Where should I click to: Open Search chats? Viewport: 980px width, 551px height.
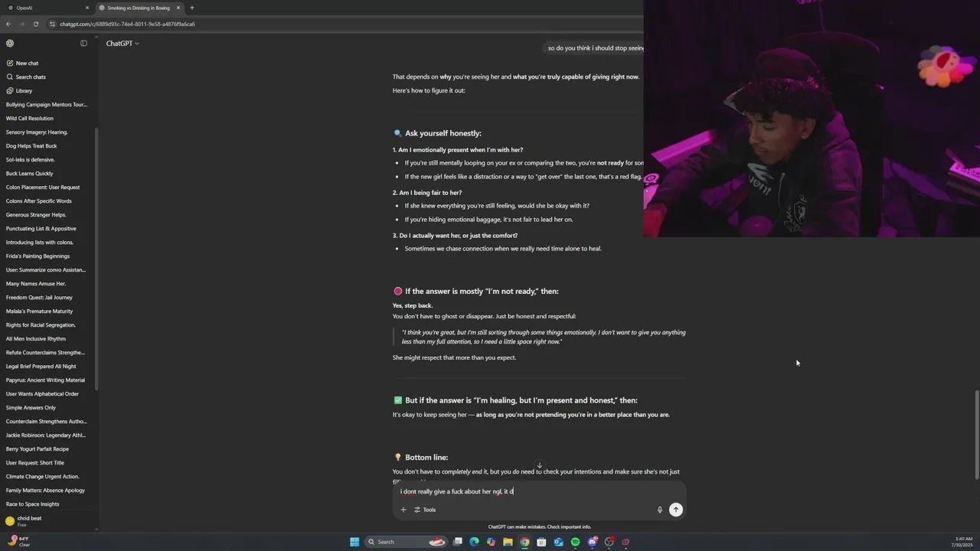tap(26, 77)
